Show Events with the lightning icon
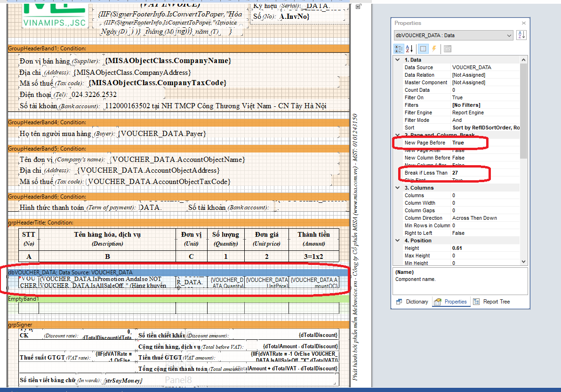 point(434,48)
